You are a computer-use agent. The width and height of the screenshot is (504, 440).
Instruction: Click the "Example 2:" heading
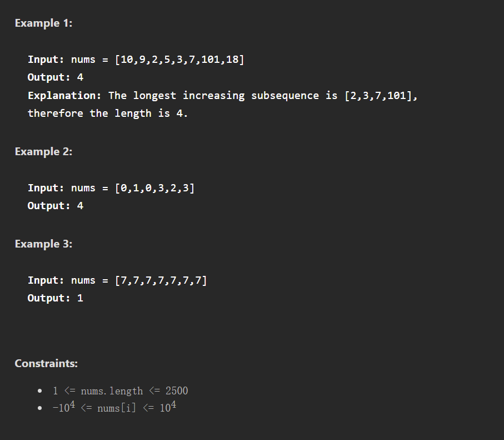click(x=43, y=151)
